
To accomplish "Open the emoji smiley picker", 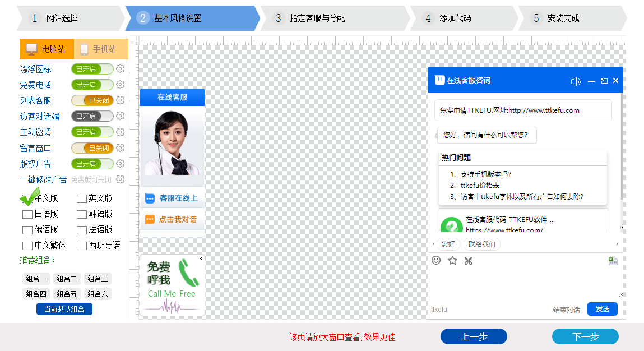I will click(436, 260).
